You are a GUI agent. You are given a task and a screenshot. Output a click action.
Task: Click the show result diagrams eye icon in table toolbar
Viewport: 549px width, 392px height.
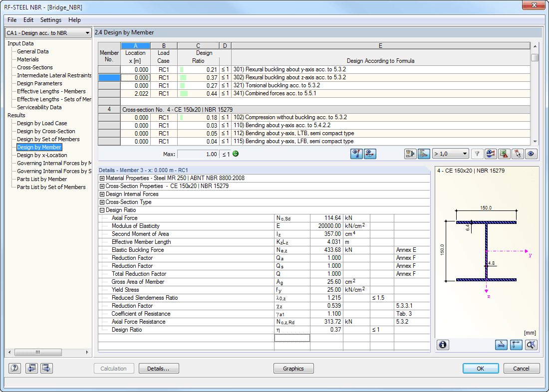[x=356, y=154]
